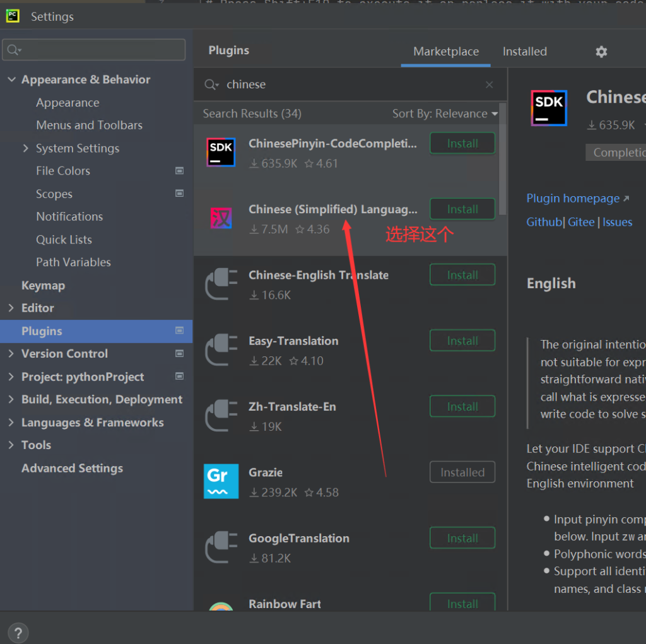This screenshot has width=646, height=644.
Task: Install ChinesePinyin-CodeCompletion plugin
Action: [462, 143]
